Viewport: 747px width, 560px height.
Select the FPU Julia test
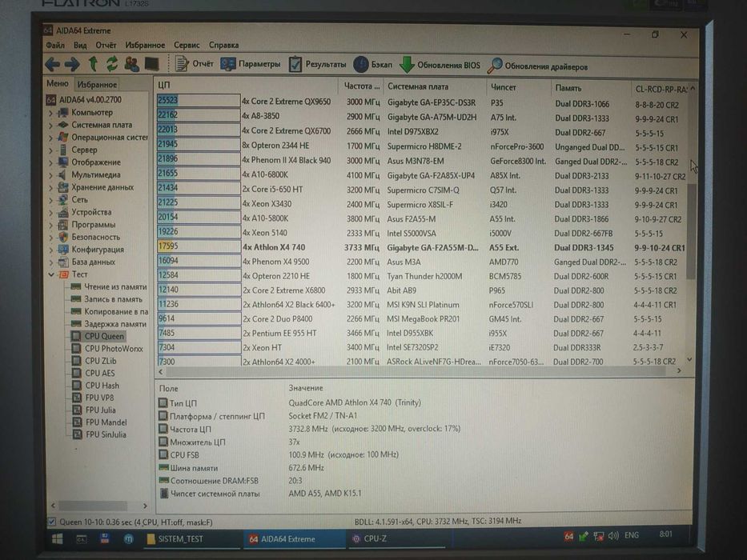(101, 410)
